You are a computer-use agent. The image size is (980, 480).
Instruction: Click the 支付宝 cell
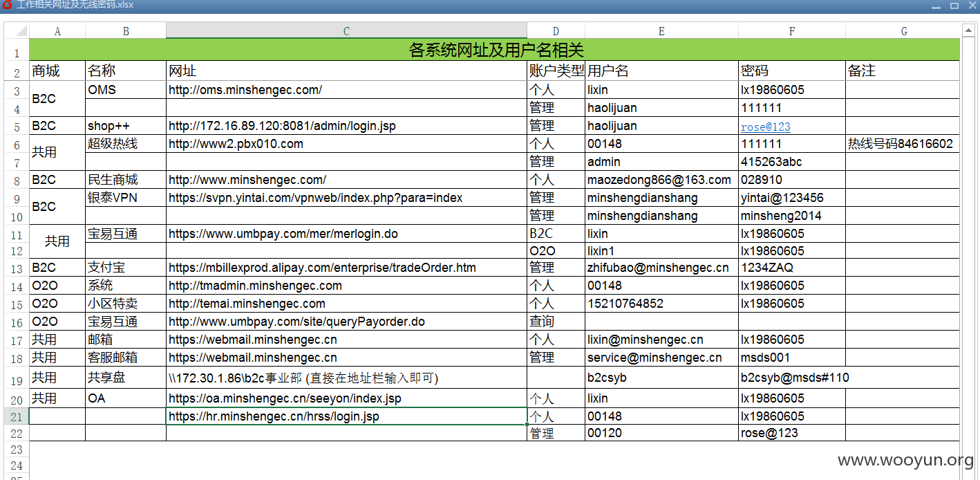click(x=126, y=268)
